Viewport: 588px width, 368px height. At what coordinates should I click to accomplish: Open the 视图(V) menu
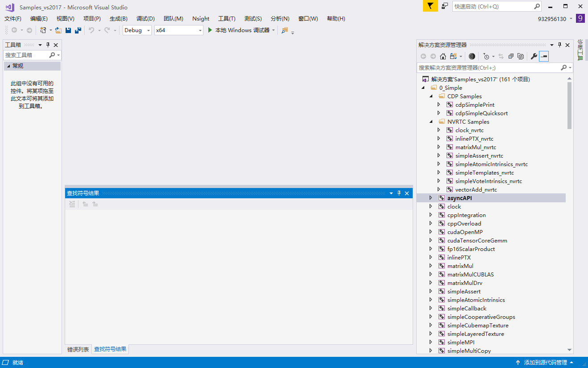click(x=66, y=19)
